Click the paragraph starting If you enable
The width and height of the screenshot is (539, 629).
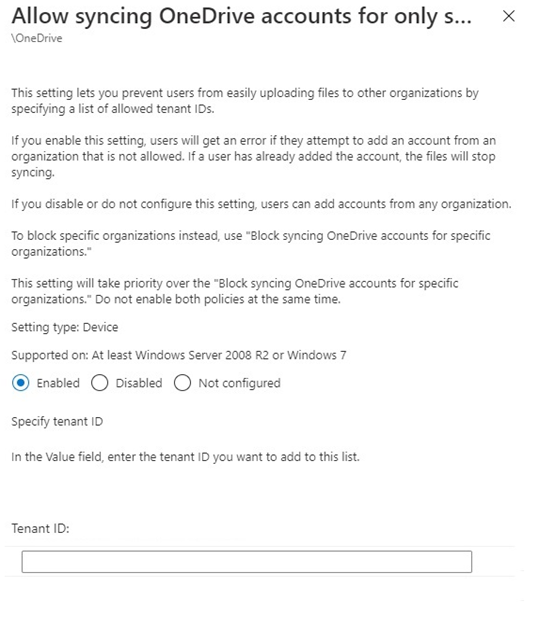coord(253,156)
